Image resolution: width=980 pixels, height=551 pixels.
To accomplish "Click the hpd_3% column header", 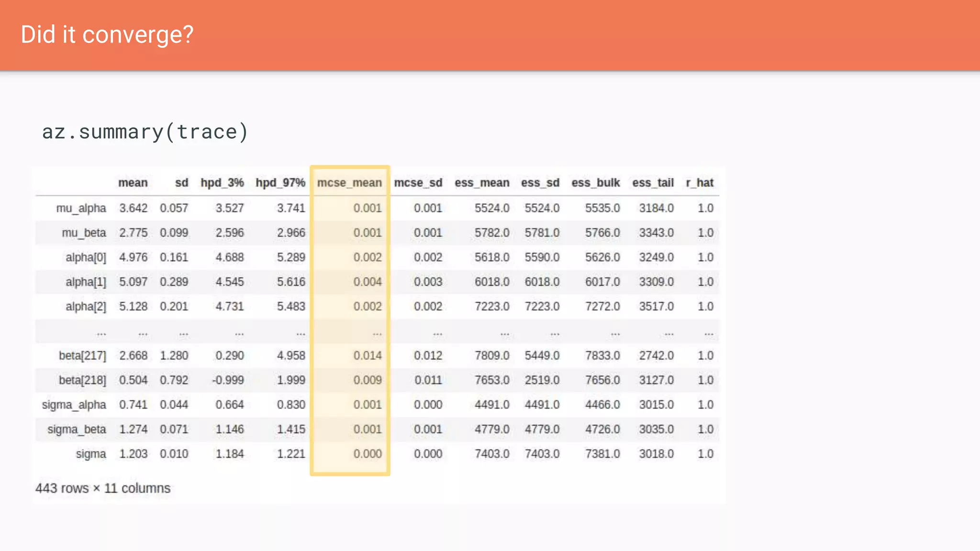I will coord(223,182).
